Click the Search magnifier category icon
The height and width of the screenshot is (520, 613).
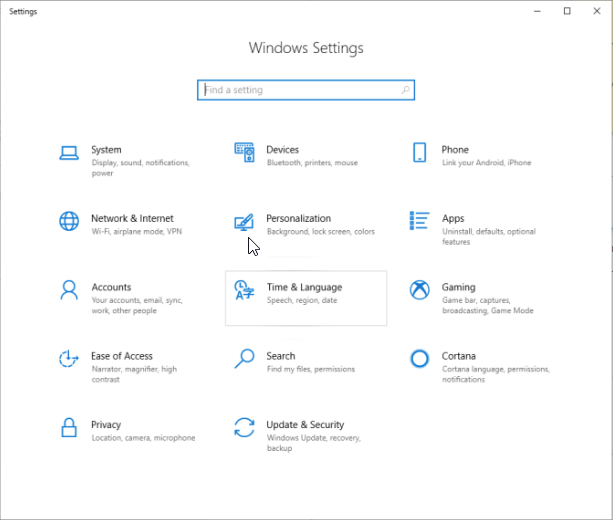coord(244,359)
